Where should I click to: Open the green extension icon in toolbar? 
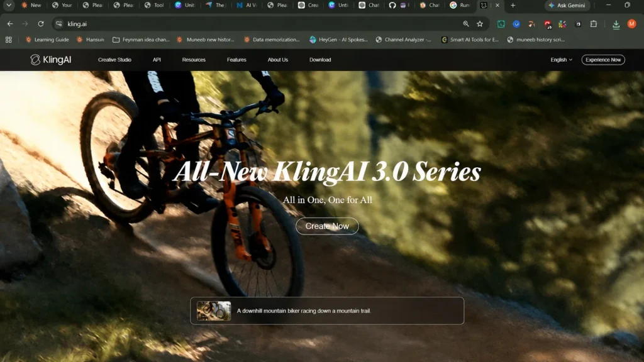point(501,25)
